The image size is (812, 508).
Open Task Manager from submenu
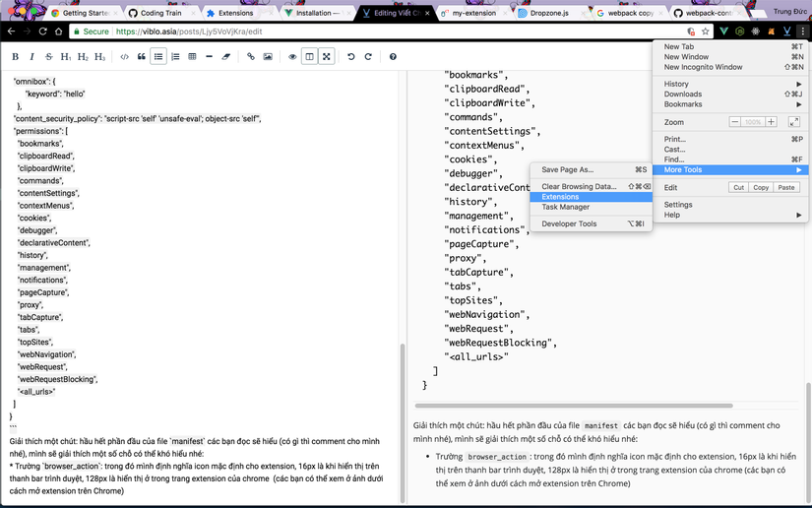(592, 207)
